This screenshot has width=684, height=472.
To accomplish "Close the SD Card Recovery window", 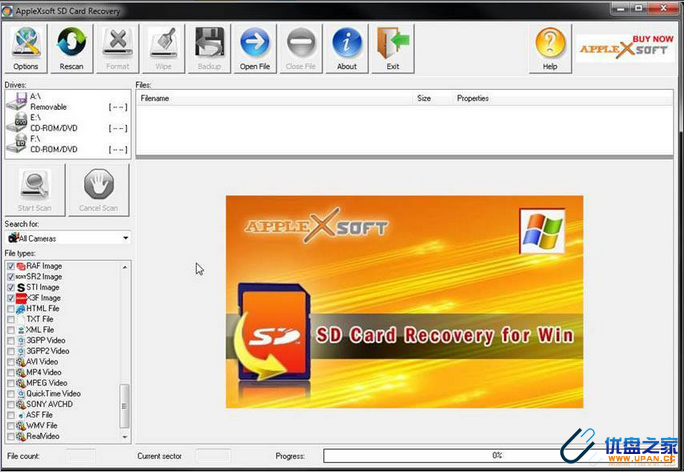I will (x=663, y=8).
